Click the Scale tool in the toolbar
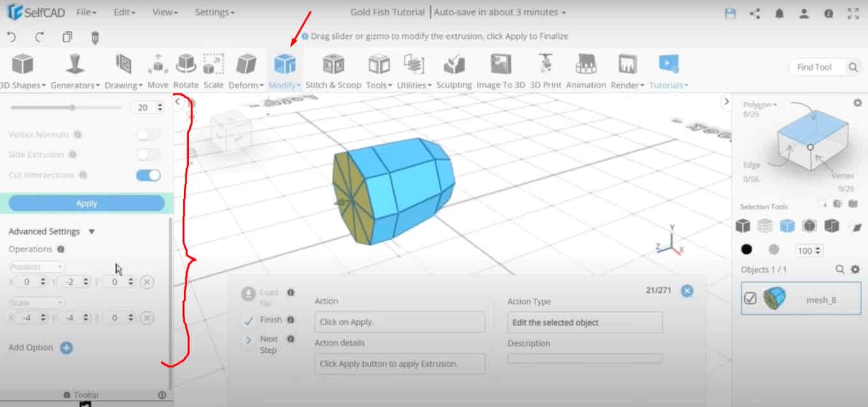 [x=214, y=70]
